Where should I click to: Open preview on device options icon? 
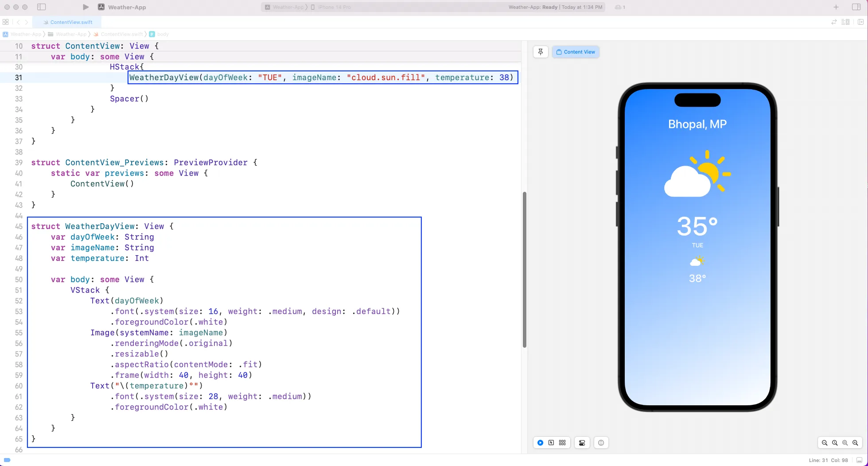coord(601,443)
